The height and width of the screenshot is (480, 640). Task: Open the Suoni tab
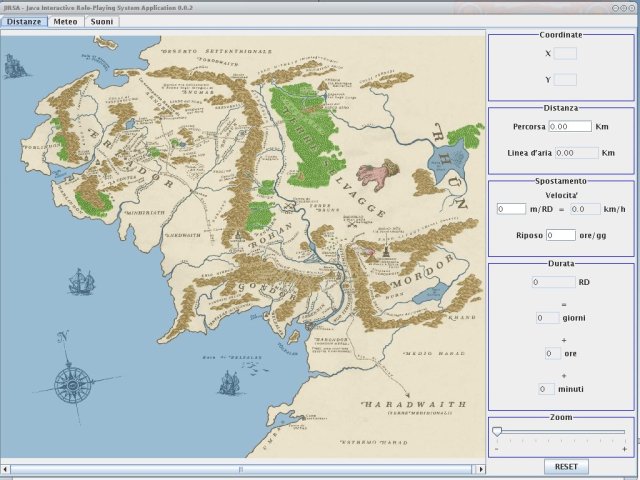101,21
